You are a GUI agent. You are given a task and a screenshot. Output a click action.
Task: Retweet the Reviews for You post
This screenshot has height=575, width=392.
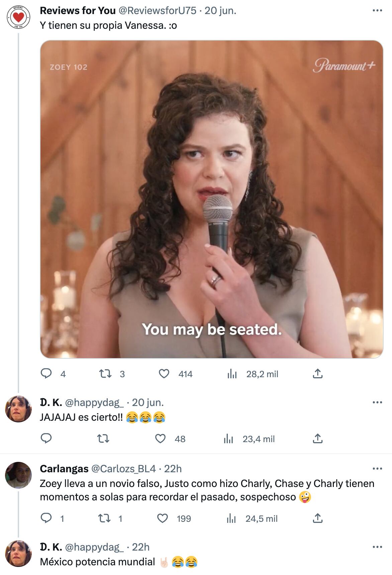tap(105, 374)
